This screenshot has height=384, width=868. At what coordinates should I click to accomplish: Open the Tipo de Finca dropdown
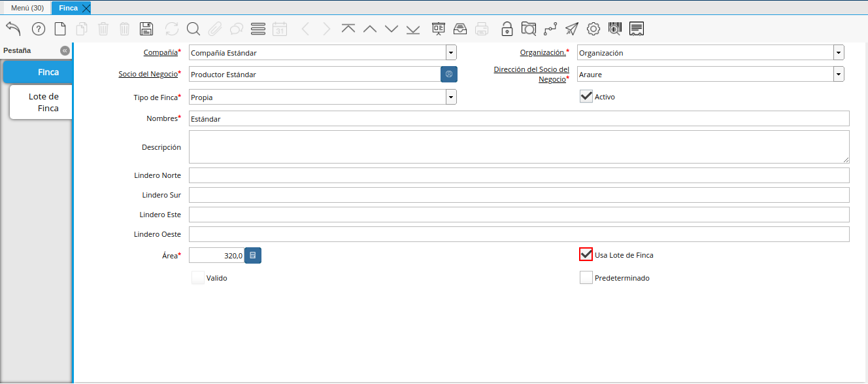click(451, 97)
